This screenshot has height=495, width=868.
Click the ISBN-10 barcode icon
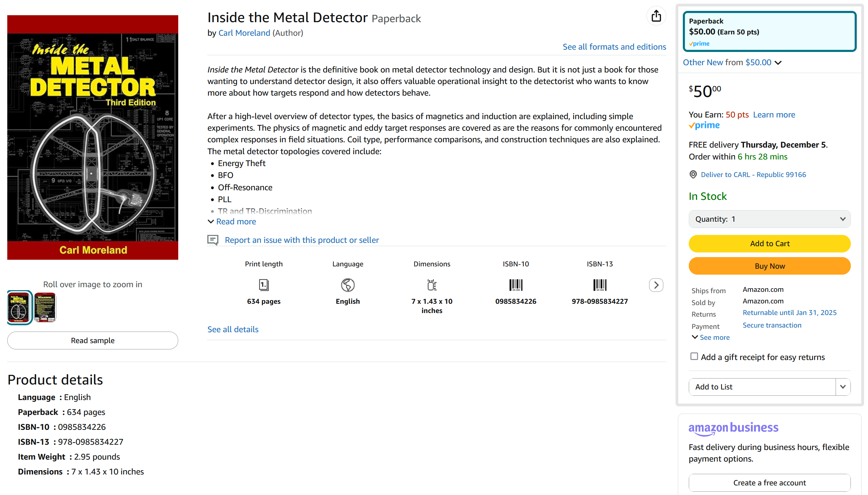click(x=516, y=285)
